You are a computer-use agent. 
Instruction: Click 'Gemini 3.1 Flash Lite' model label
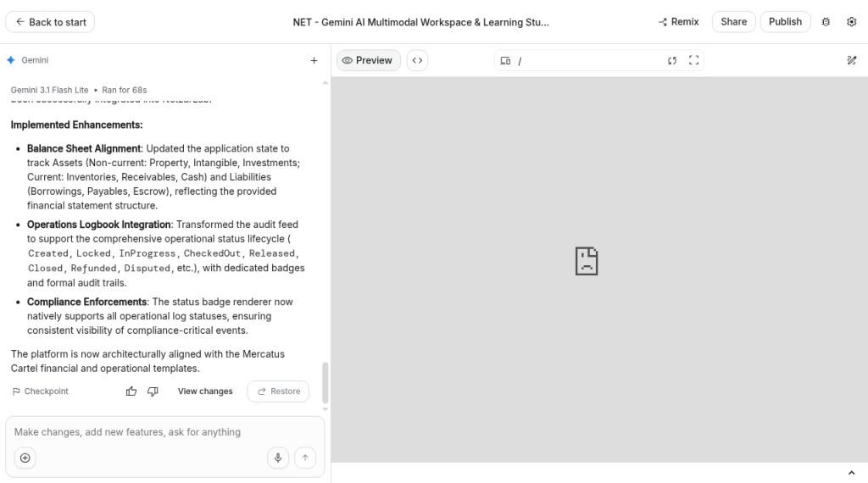[x=49, y=90]
